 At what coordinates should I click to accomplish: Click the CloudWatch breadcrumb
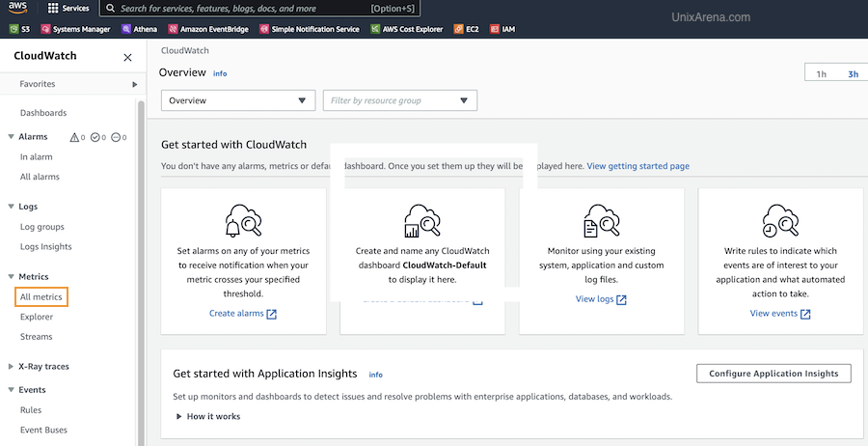185,50
